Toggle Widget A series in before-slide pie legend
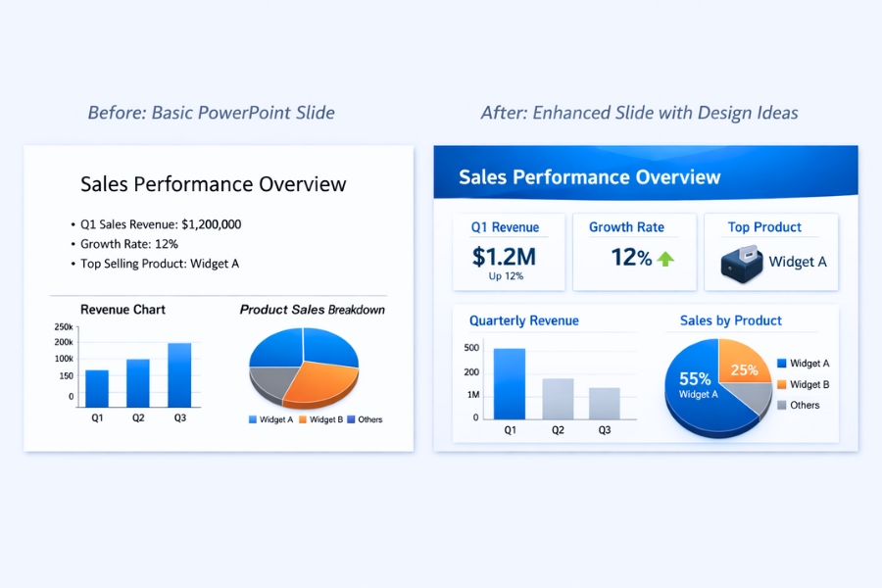This screenshot has width=882, height=588. pyautogui.click(x=254, y=418)
